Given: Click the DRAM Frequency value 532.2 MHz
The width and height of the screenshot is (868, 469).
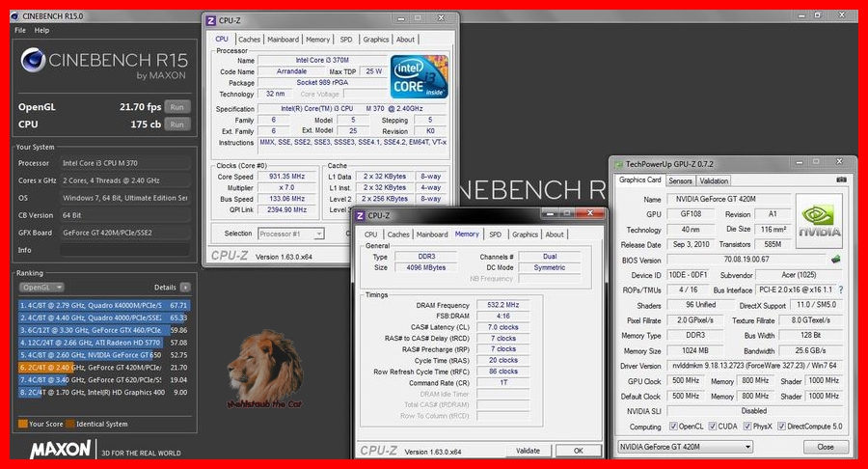Looking at the screenshot, I should 502,305.
